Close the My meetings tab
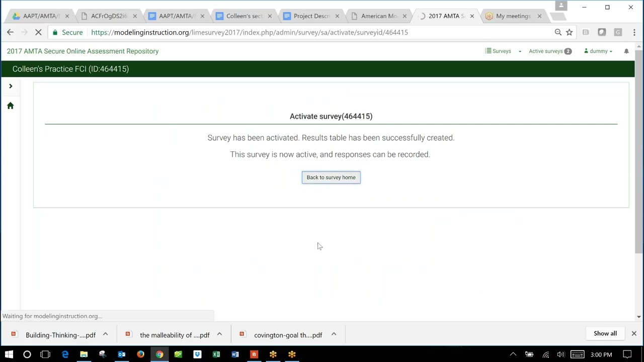The width and height of the screenshot is (644, 362). tap(539, 16)
